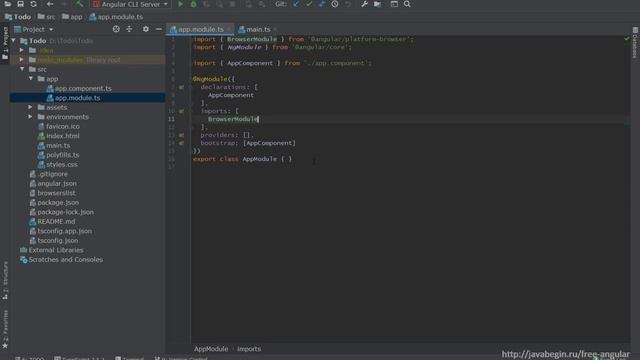Click the window icon left of search

[394, 4]
